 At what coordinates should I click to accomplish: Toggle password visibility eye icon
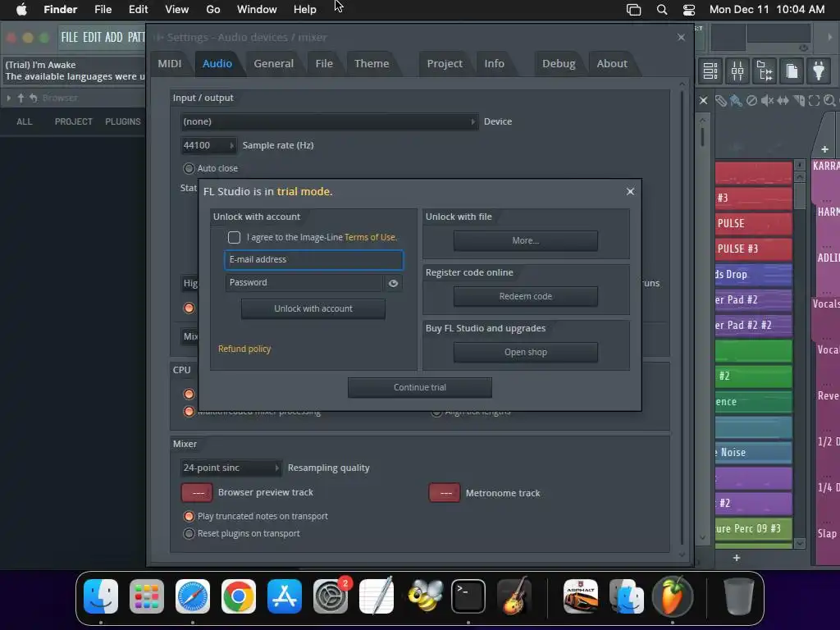393,283
